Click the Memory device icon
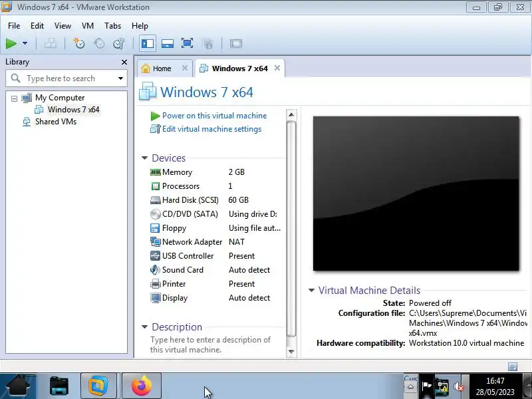Viewport: 532px width, 399px height. [156, 172]
